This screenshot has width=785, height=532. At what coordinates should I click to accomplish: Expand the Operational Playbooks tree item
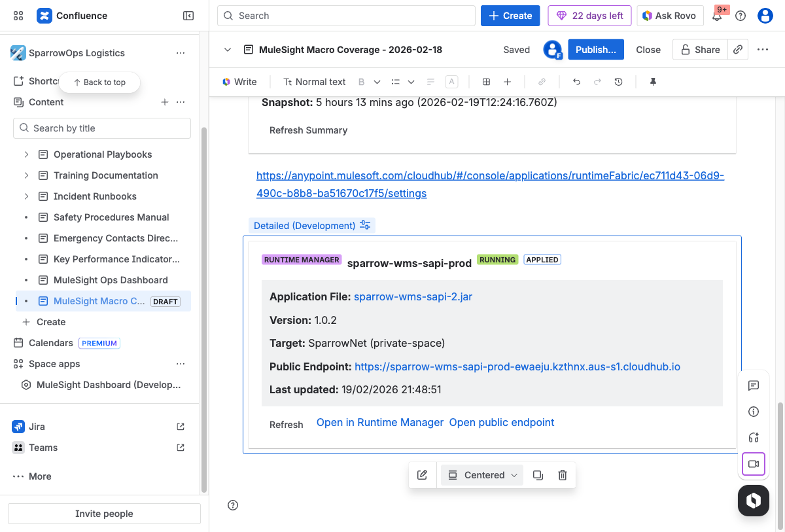[x=26, y=154]
